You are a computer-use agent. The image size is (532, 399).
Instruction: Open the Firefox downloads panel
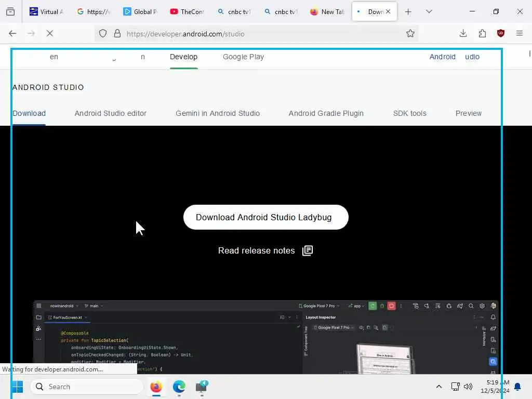coord(463,33)
